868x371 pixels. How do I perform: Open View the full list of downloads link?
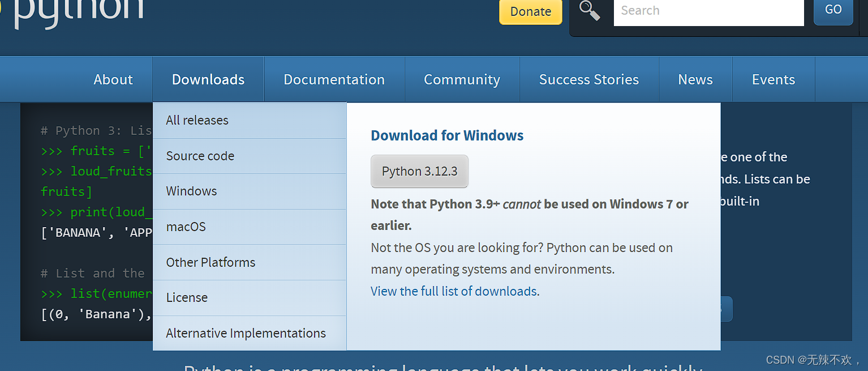click(455, 291)
